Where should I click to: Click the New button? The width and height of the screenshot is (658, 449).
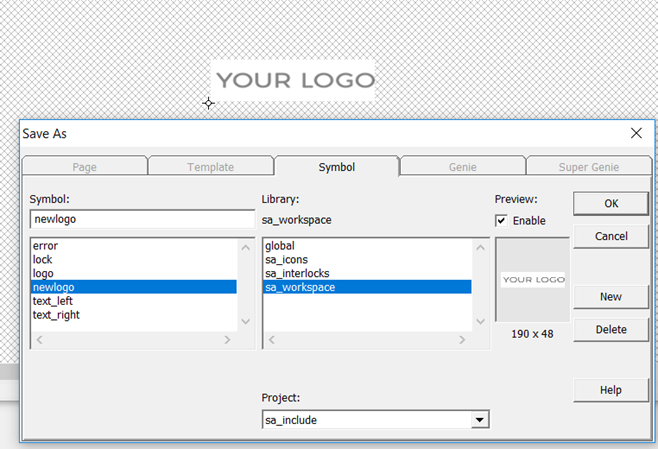(x=610, y=297)
